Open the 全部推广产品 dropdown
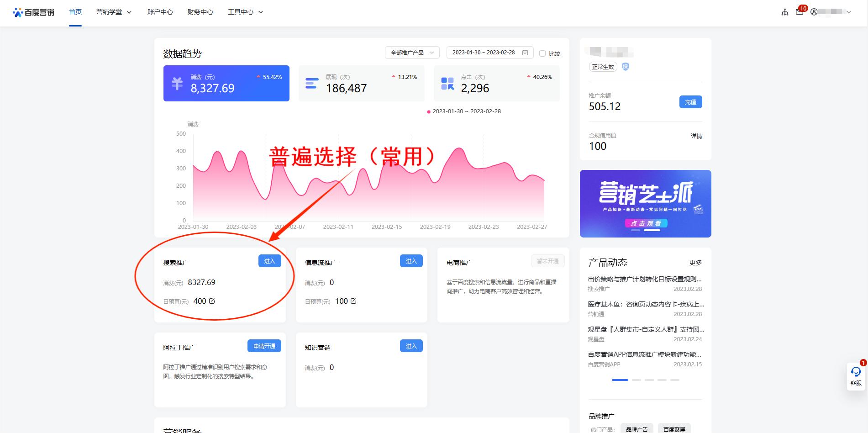This screenshot has width=868, height=433. coord(412,52)
